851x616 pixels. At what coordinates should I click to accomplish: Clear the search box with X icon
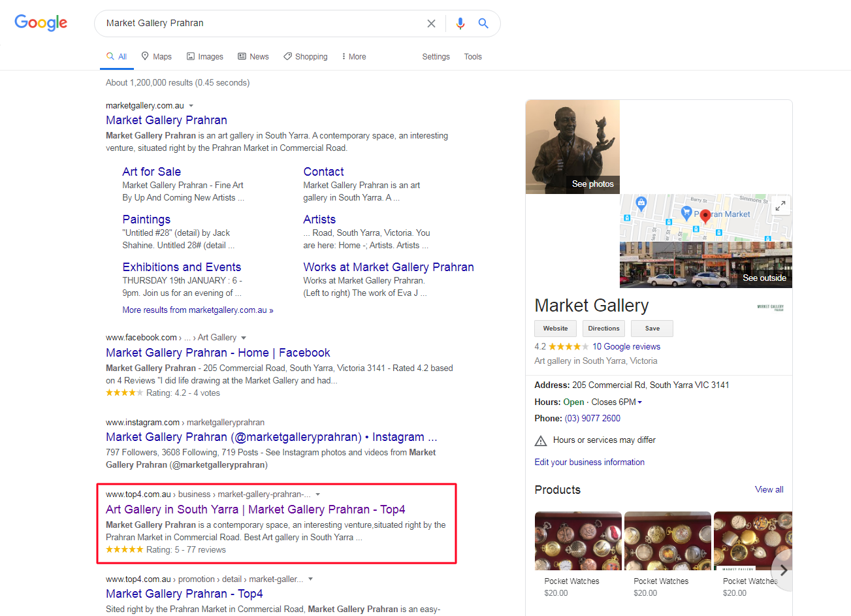tap(431, 24)
